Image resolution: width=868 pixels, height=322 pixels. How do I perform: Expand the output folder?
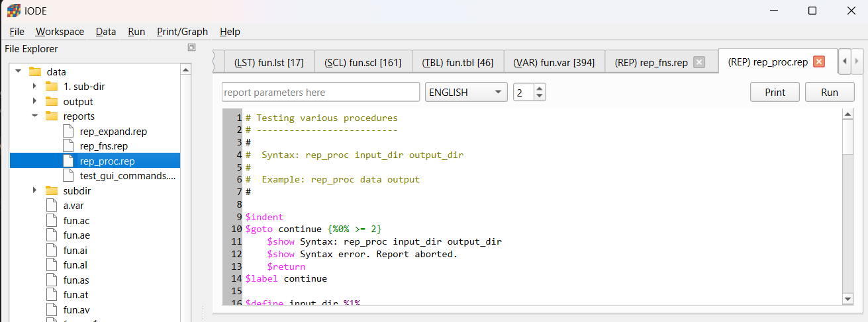click(x=34, y=101)
